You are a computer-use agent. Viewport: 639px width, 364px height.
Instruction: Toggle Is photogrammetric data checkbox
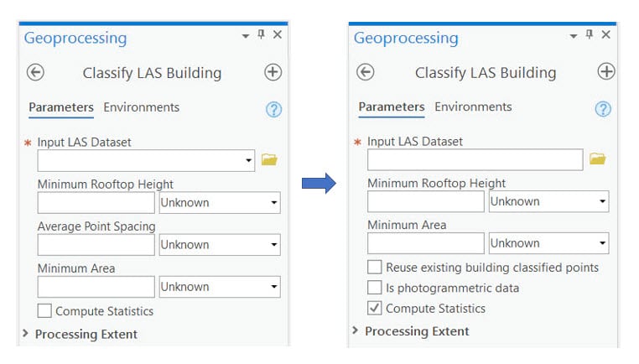(x=375, y=288)
